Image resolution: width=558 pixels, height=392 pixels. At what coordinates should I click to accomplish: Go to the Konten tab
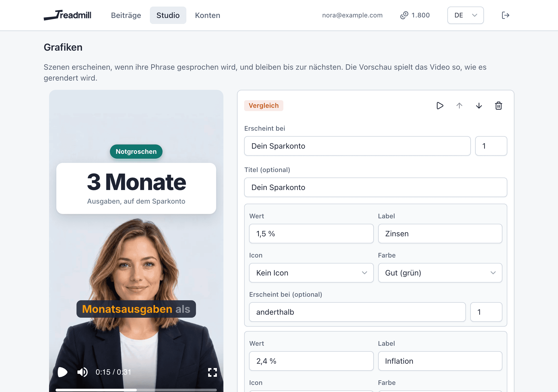pyautogui.click(x=207, y=15)
